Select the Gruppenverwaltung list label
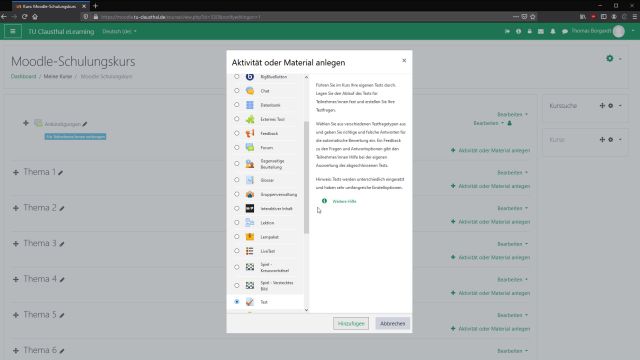The height and width of the screenshot is (360, 640). pos(278,194)
